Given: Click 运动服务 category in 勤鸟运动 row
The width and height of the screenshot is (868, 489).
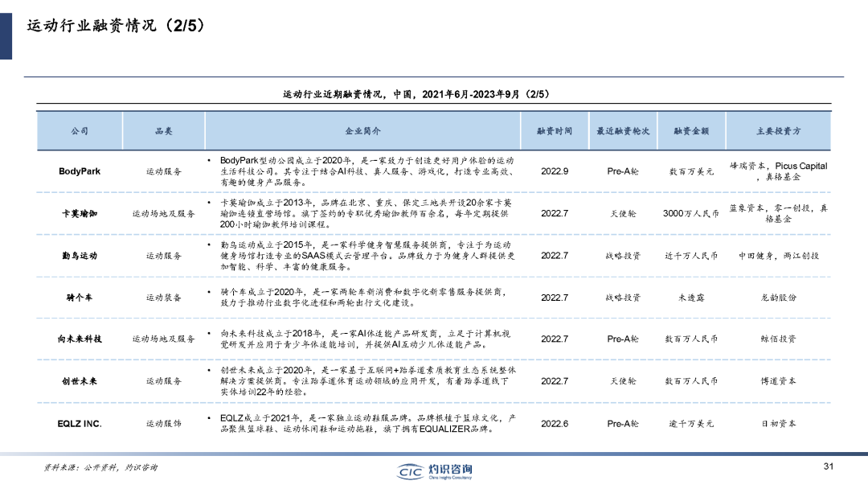Looking at the screenshot, I should coord(163,256).
